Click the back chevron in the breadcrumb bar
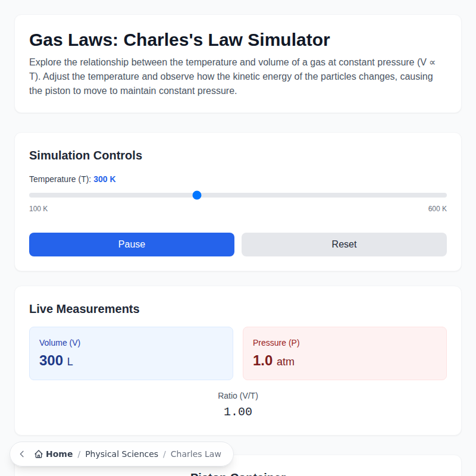 click(21, 453)
